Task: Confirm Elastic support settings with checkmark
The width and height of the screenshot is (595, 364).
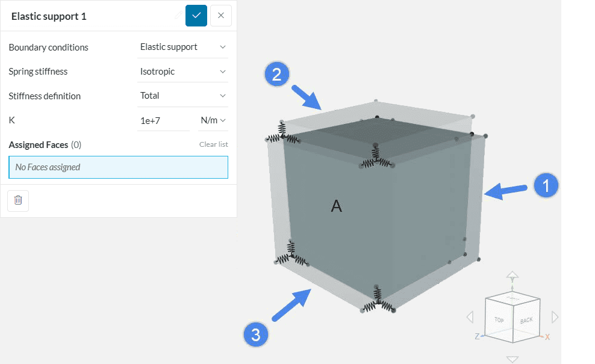Action: click(x=196, y=16)
